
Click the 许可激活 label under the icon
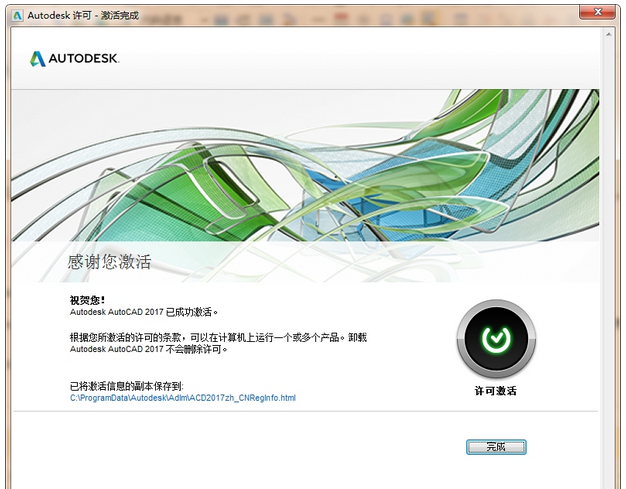point(495,390)
